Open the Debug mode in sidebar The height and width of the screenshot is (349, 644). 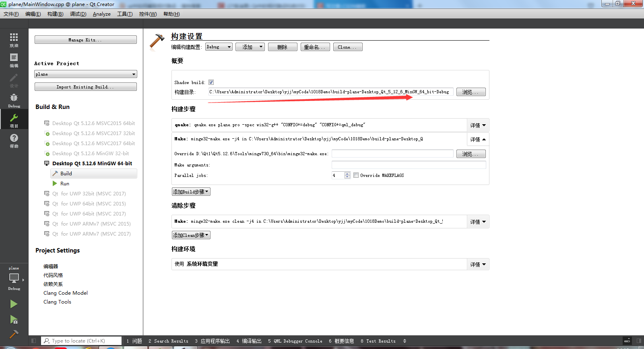14,101
